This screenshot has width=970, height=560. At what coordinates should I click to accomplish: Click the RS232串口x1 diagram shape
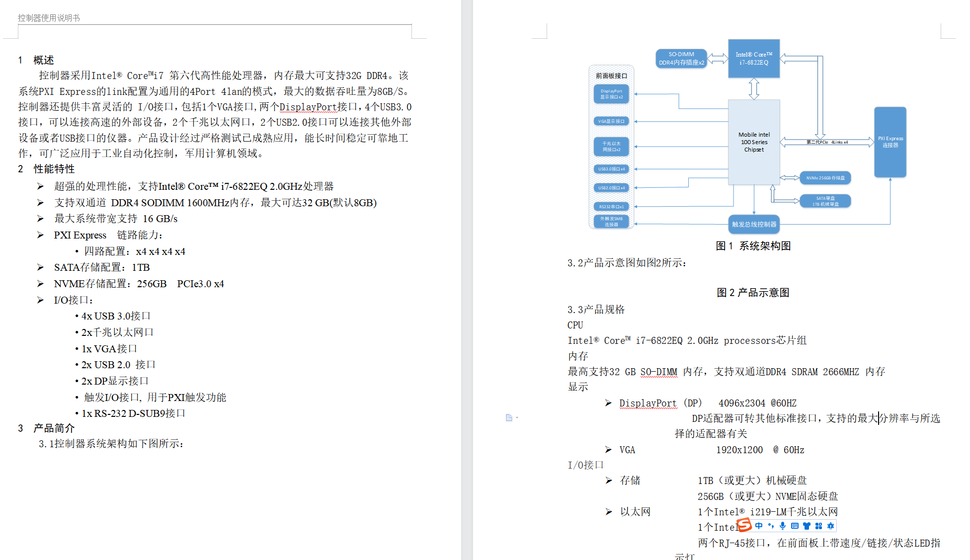(x=611, y=207)
